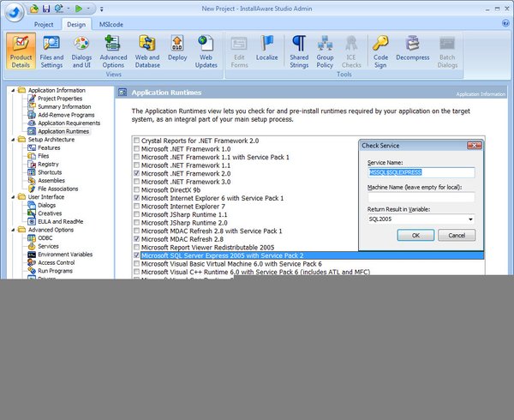The image size is (514, 420).
Task: Close the Check Service dialog
Action: point(475,145)
